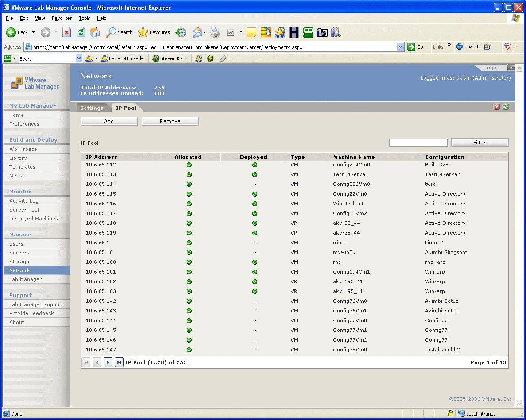Click the Mail envelope toolbar icon
Image resolution: width=526 pixels, height=420 pixels.
[197, 32]
